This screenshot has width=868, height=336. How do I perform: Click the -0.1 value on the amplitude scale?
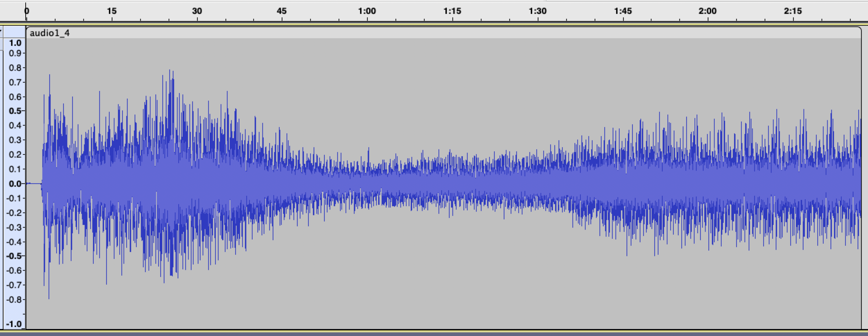14,198
